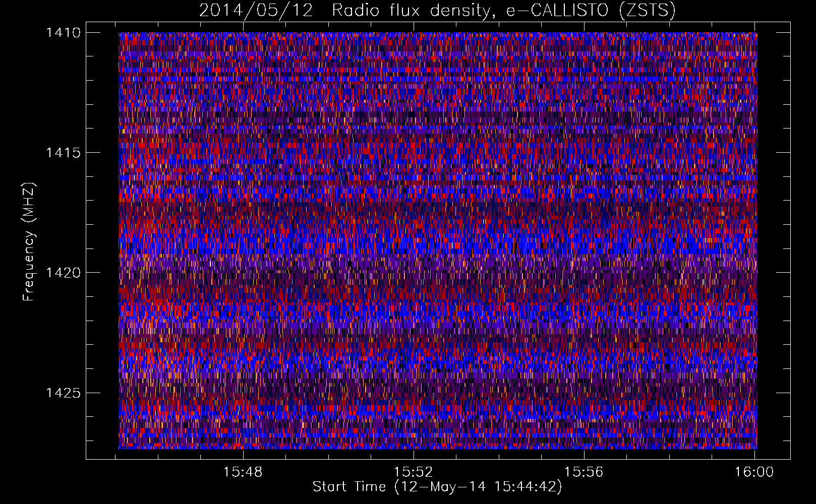Click the '16:00' time axis label
This screenshot has height=504, width=816.
pos(754,472)
